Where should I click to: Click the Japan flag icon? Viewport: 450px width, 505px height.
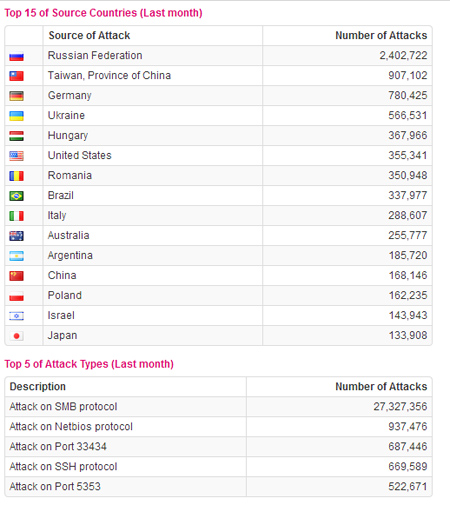point(16,336)
